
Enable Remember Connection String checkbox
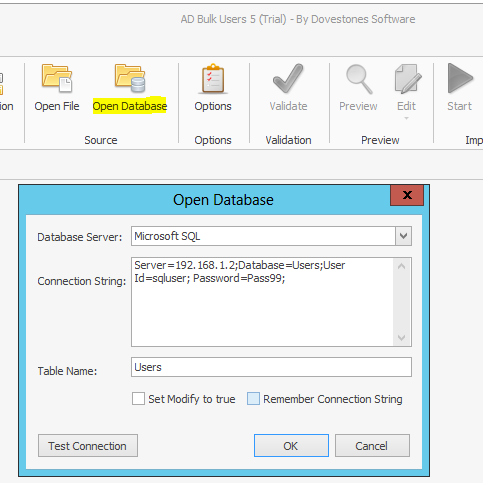point(253,399)
